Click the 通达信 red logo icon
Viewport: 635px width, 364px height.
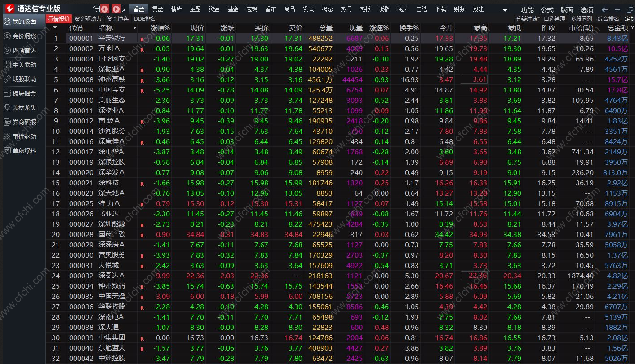[x=9, y=9]
